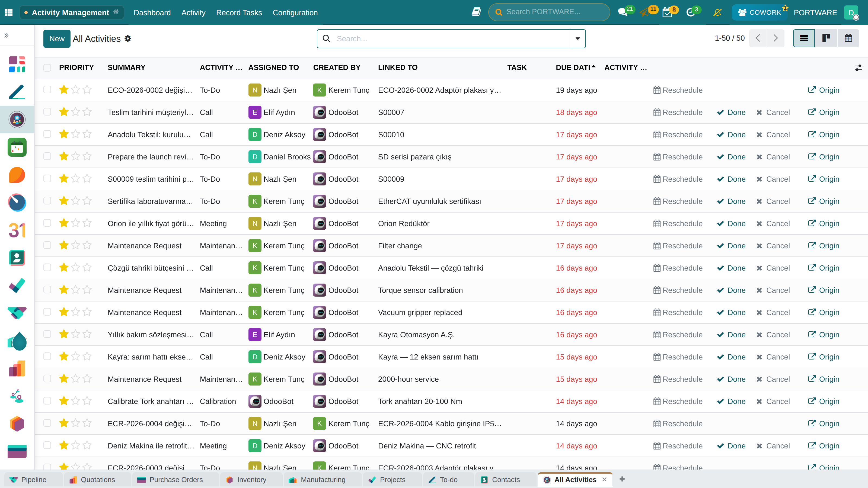
Task: Open the chat messages icon with 21 badge
Action: click(x=622, y=12)
